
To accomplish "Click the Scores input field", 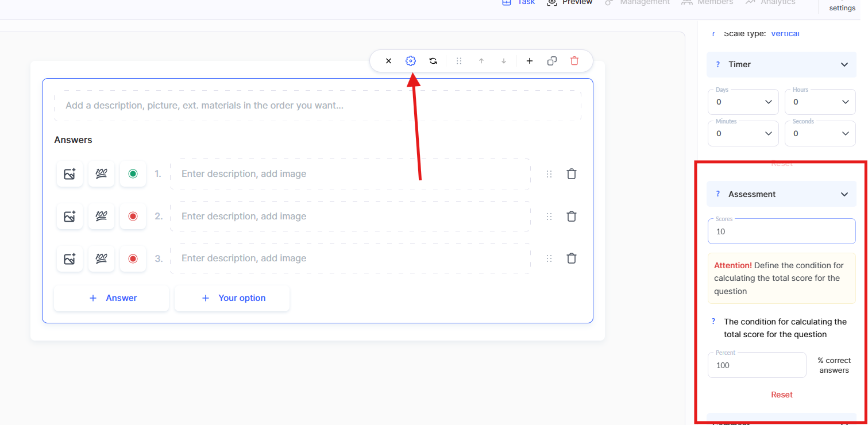I will click(x=781, y=231).
